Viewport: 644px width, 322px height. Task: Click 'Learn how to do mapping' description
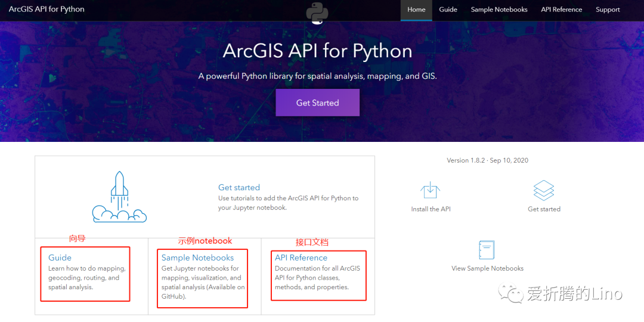click(x=86, y=278)
